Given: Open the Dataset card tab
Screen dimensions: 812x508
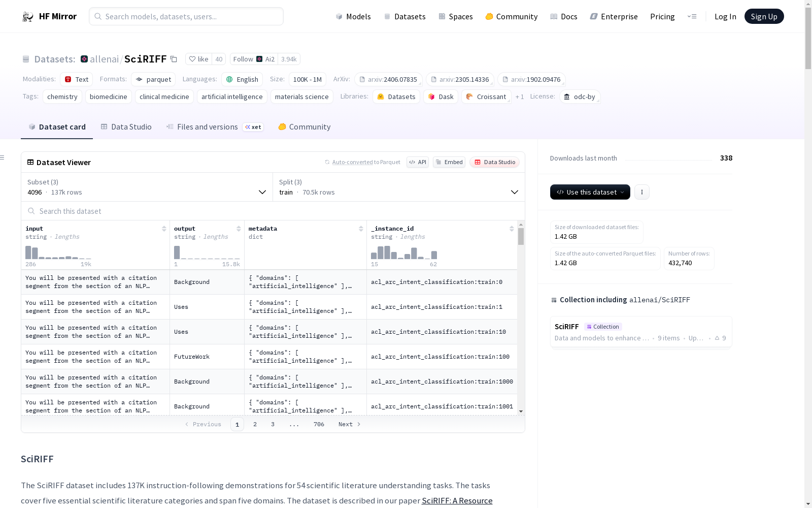Looking at the screenshot, I should coord(57,127).
